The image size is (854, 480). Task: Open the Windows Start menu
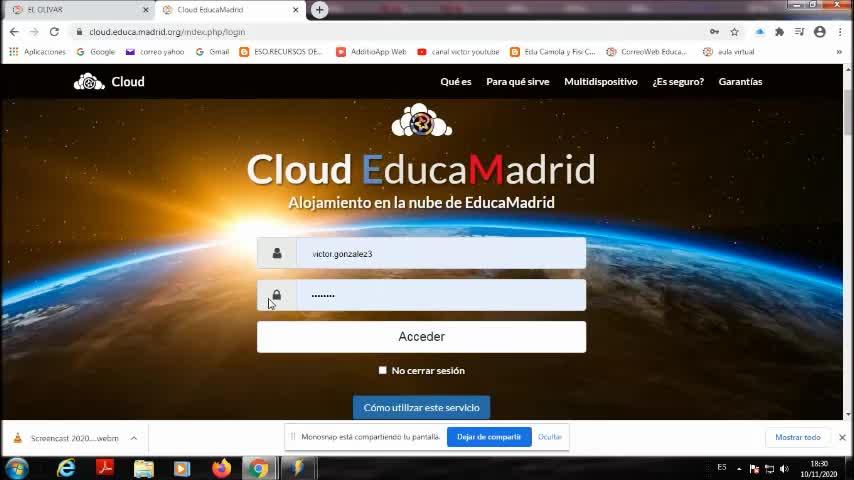(x=16, y=469)
